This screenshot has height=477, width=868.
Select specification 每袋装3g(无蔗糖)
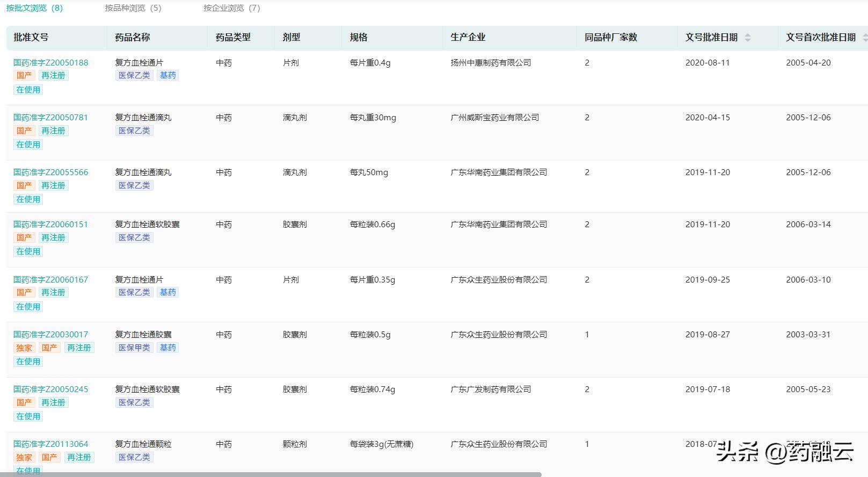[382, 444]
